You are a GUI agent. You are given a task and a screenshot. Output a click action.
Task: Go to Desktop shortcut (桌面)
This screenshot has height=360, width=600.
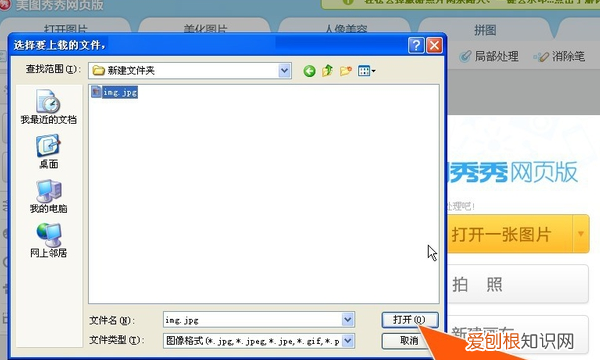[49, 151]
